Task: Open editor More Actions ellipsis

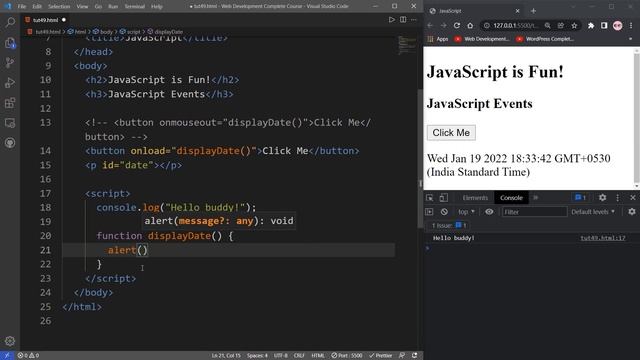Action: 414,20
